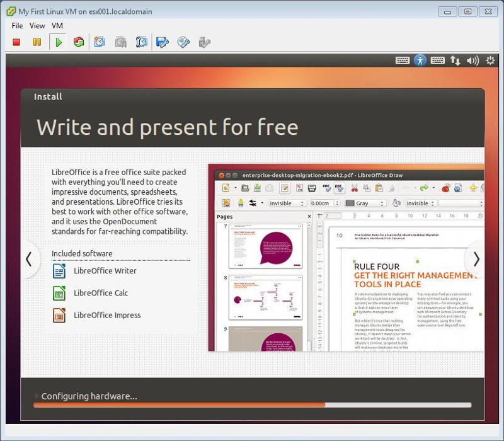
Task: Click the Paste clipboard icon in Draw toolbar
Action: 379,188
